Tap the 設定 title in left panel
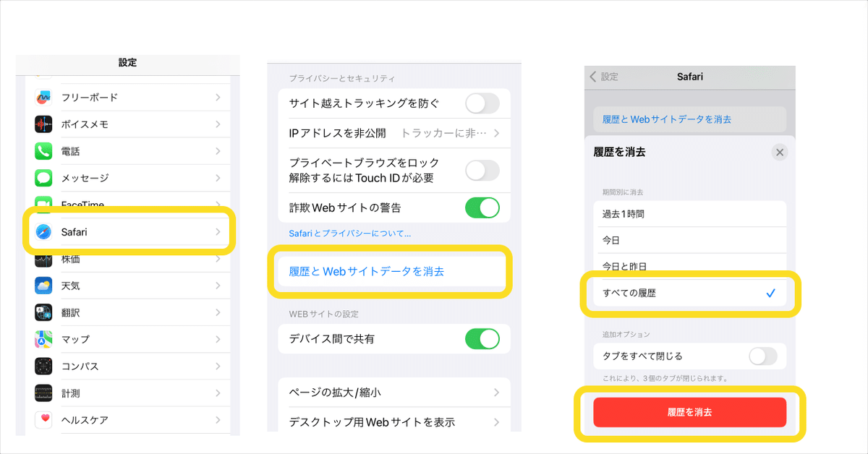This screenshot has height=454, width=868. 127,63
